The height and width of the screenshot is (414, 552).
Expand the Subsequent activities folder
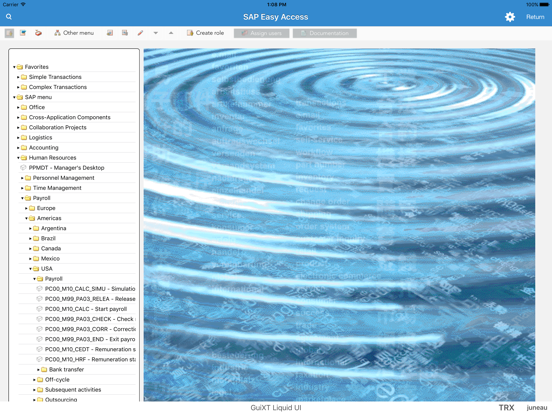[34, 390]
